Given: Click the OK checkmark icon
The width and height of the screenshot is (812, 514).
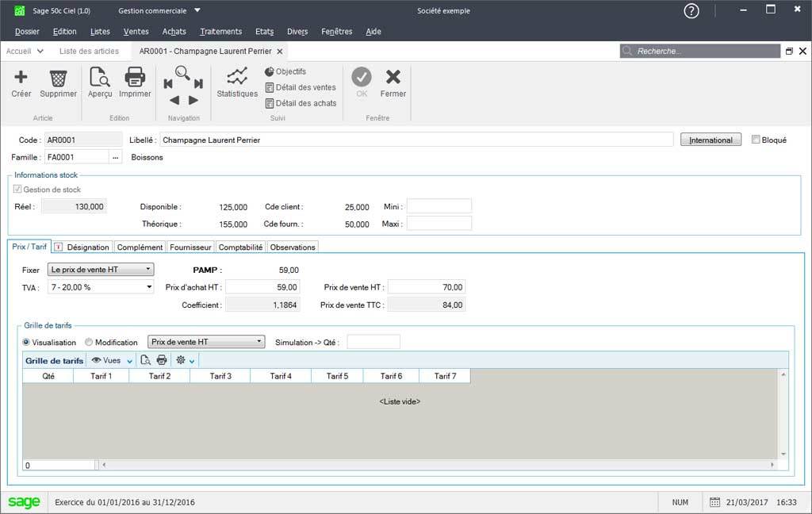Looking at the screenshot, I should [x=362, y=77].
